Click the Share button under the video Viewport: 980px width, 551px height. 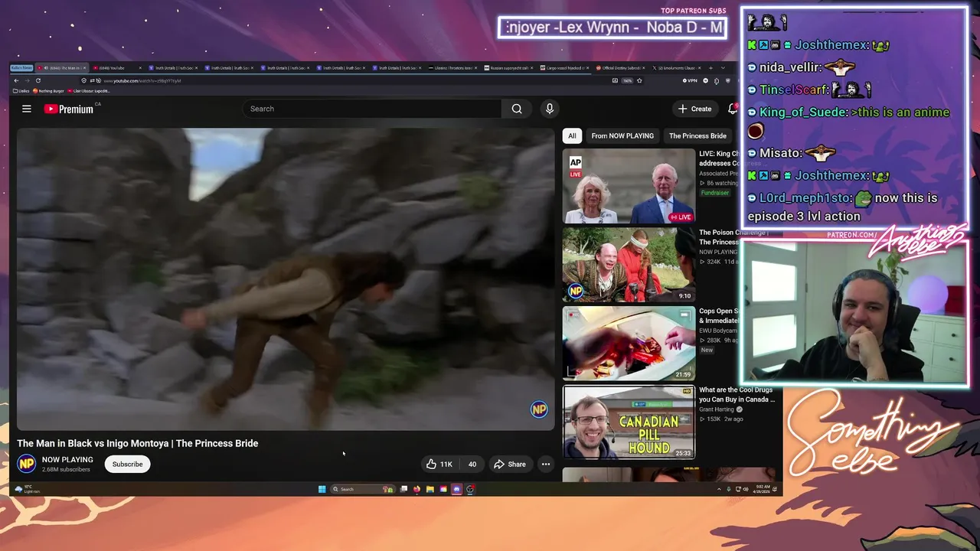pyautogui.click(x=510, y=464)
